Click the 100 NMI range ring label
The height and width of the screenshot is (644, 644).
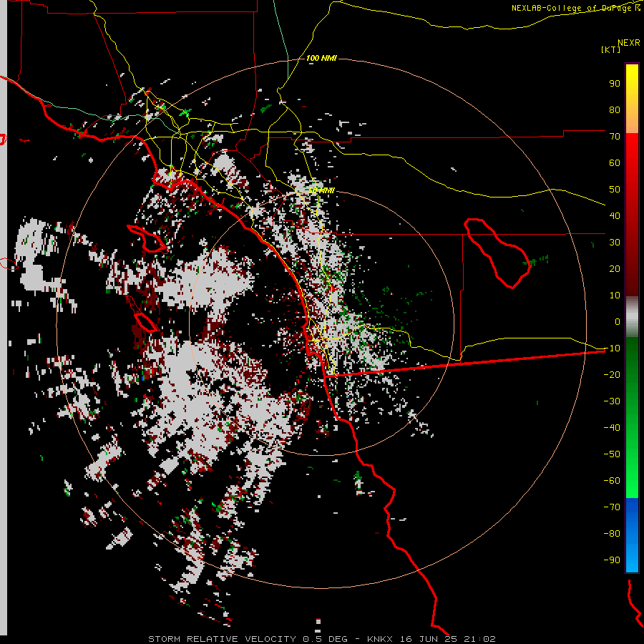[321, 59]
